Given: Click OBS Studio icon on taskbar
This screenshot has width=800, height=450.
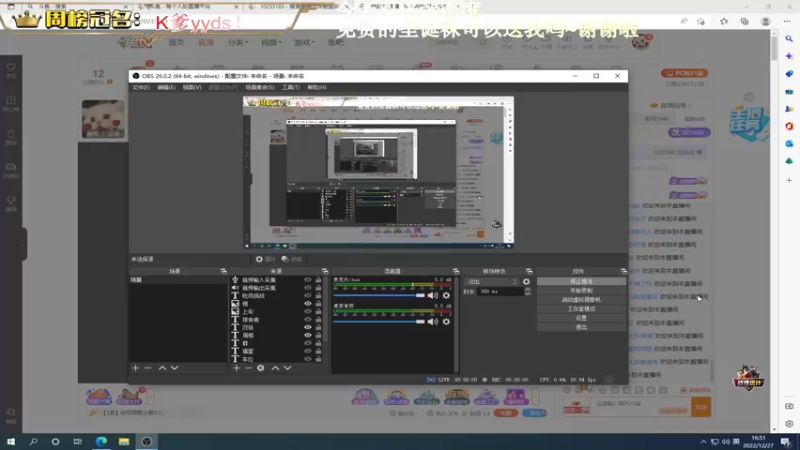Looking at the screenshot, I should [146, 441].
